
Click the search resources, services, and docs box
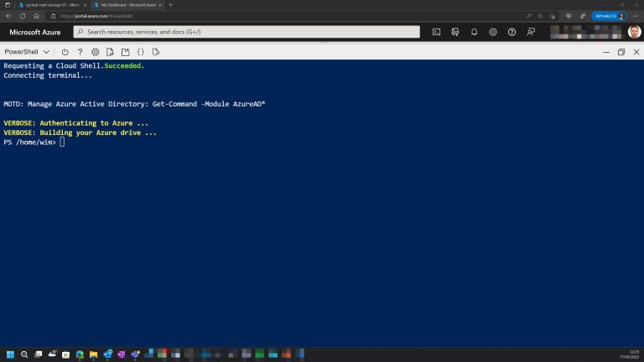click(x=247, y=32)
